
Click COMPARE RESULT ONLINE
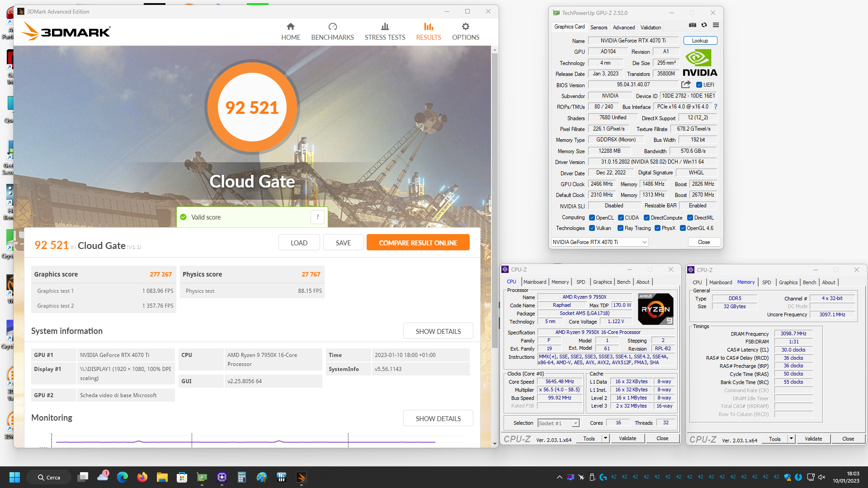pos(418,243)
